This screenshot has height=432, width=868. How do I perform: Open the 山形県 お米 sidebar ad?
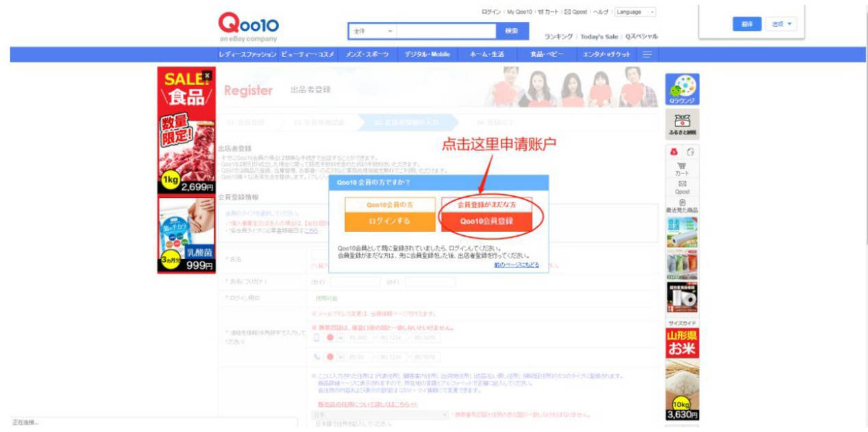pos(682,343)
